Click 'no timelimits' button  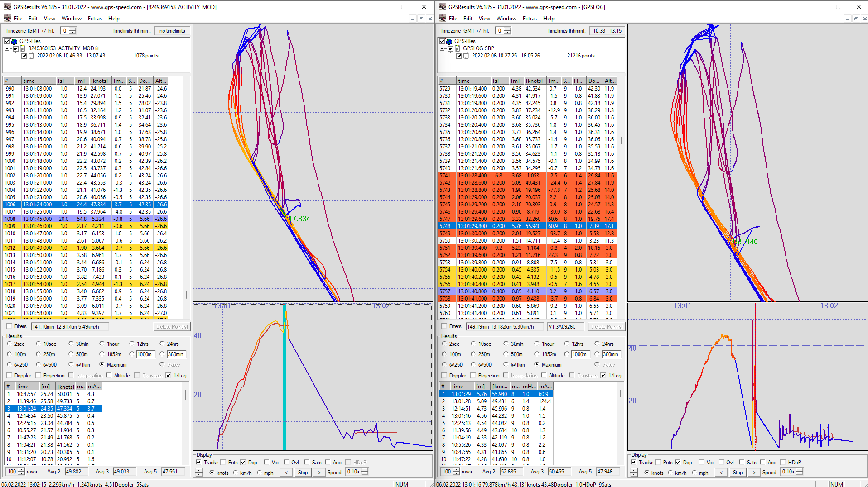[x=172, y=31]
